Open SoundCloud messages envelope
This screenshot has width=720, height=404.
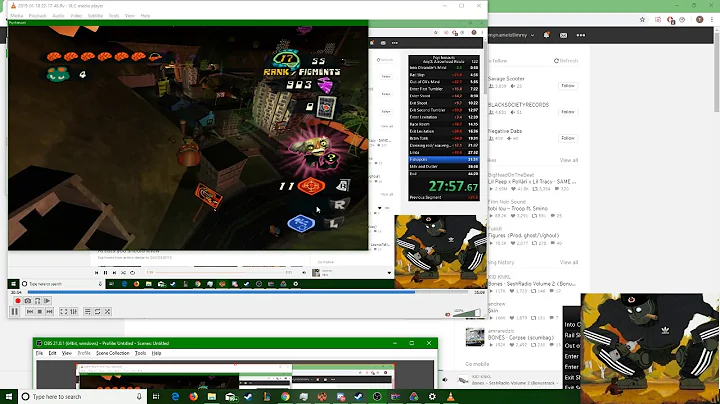563,35
